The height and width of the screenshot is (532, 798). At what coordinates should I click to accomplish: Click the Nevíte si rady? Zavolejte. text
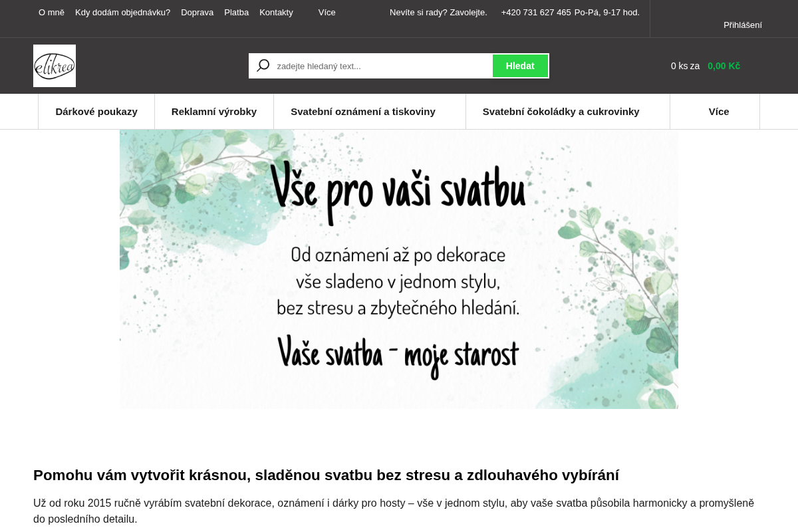pyautogui.click(x=438, y=12)
